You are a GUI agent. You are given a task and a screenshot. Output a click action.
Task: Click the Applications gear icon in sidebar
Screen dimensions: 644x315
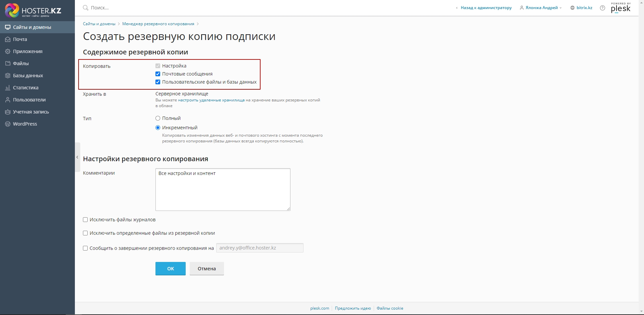(8, 51)
